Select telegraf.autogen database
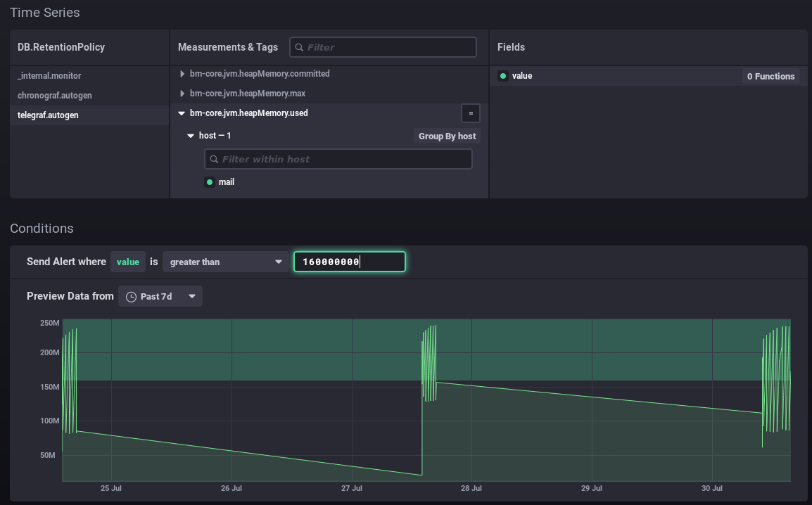This screenshot has width=812, height=505. point(48,115)
